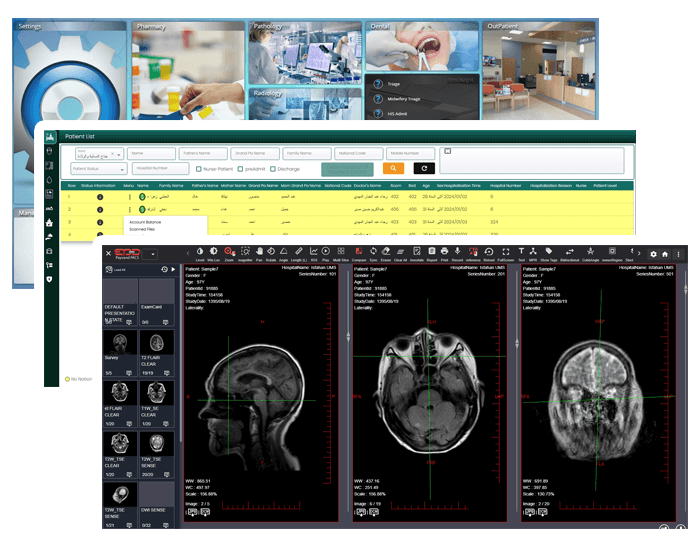Open the Annotate tool
Viewport: 700px width, 542px height.
click(417, 253)
